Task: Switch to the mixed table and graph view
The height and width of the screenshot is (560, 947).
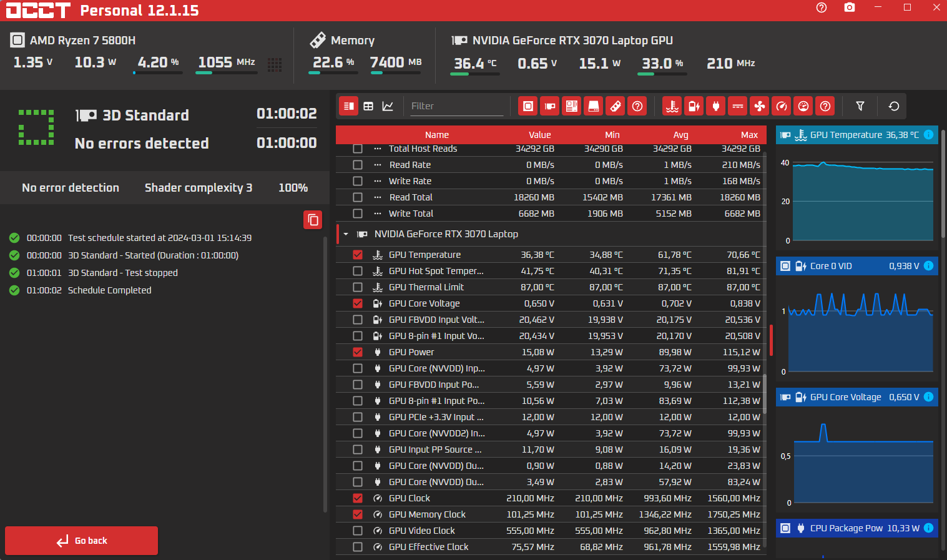Action: (x=349, y=106)
